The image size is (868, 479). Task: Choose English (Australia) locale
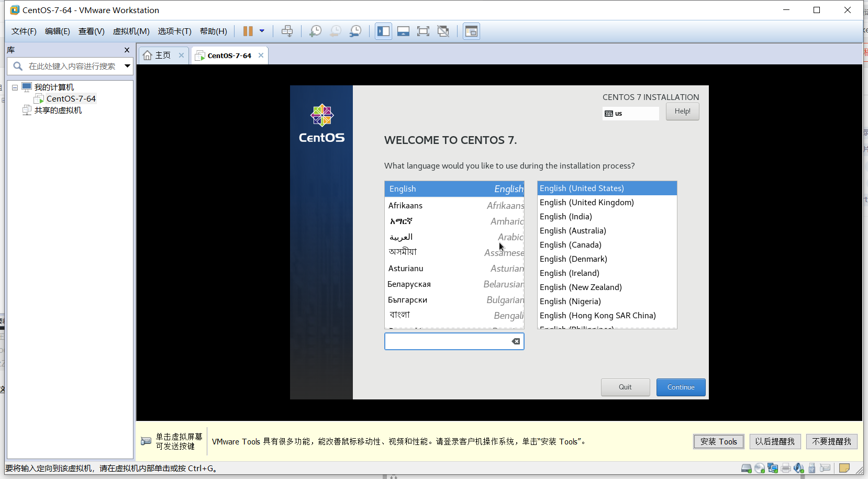point(607,231)
